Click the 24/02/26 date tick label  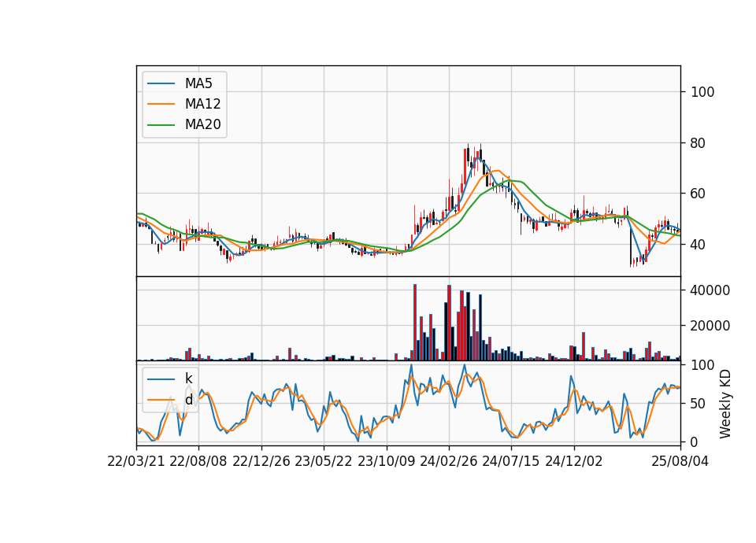point(448,461)
